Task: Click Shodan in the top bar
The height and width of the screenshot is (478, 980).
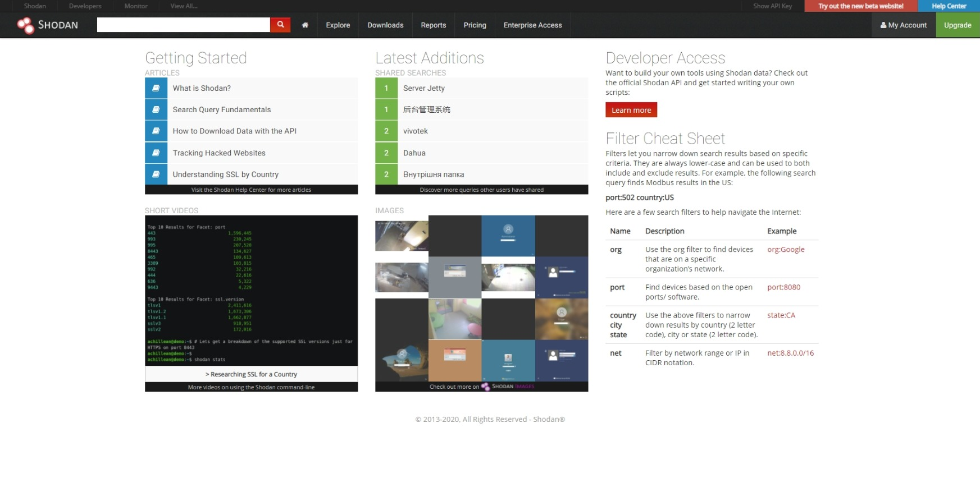Action: click(x=35, y=6)
